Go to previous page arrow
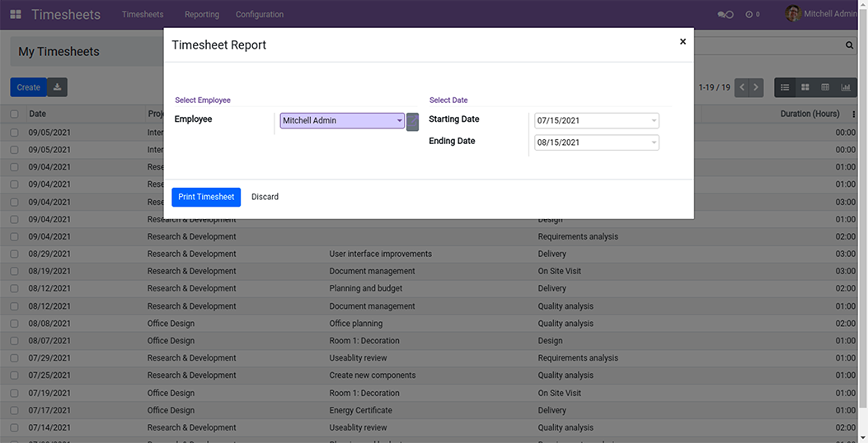The image size is (868, 443). point(742,87)
